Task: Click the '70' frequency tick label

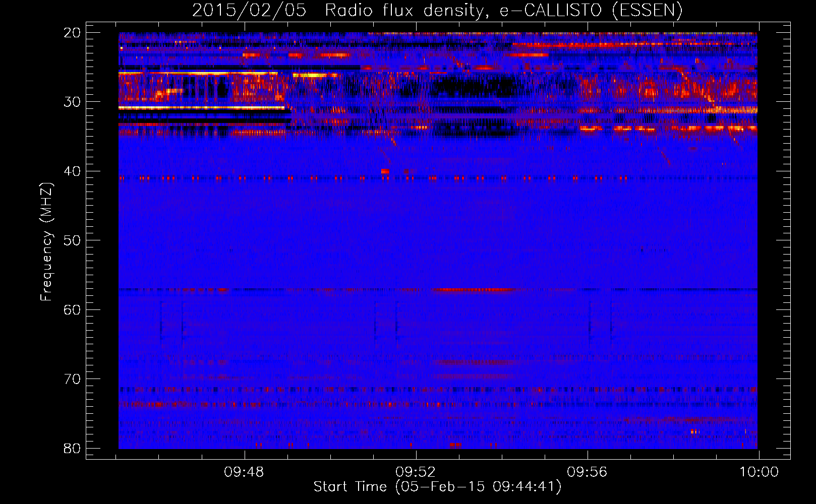Action: pyautogui.click(x=72, y=379)
